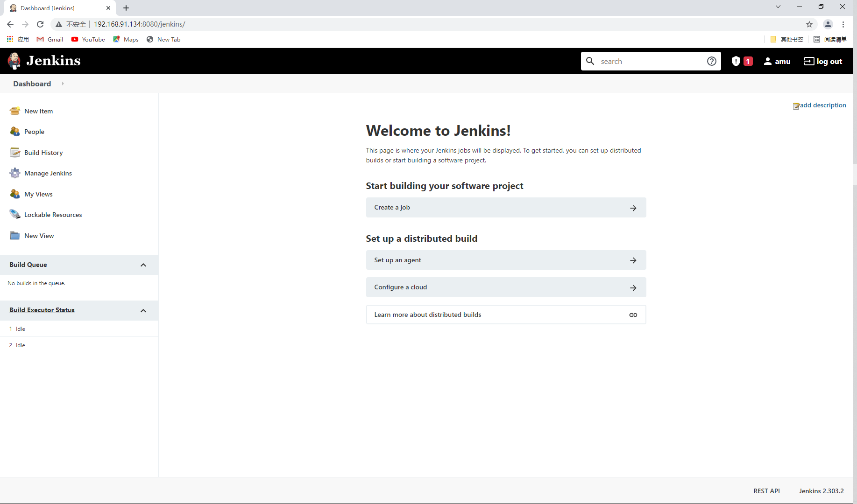
Task: Collapse the Build Executor Status panel
Action: pos(143,311)
